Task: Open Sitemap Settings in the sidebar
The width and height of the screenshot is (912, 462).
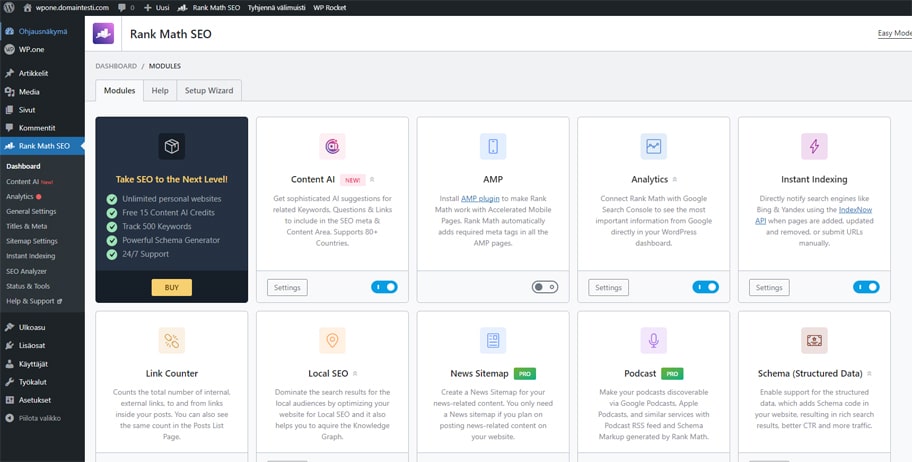Action: (32, 241)
